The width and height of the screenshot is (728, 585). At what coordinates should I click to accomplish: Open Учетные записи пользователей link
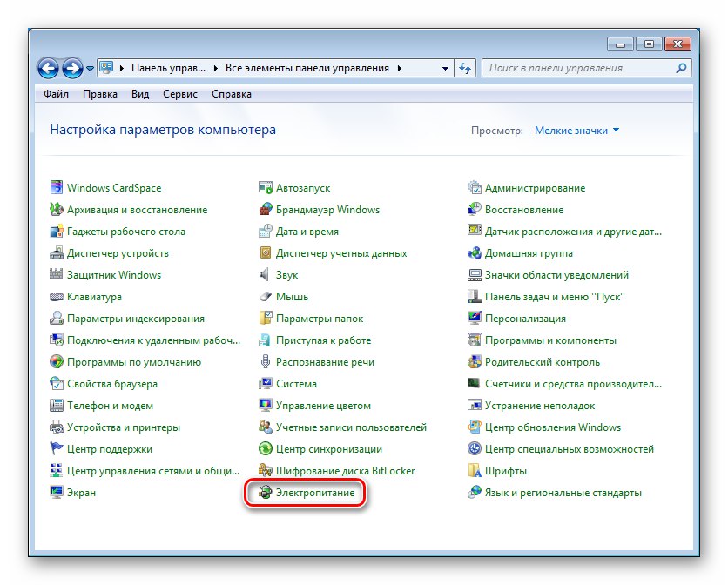point(351,427)
